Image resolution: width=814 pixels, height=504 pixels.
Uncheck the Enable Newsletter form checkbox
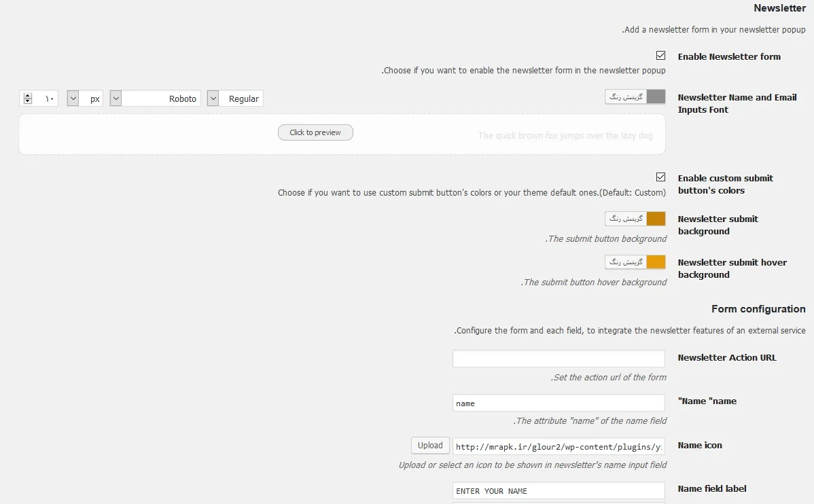[x=660, y=56]
